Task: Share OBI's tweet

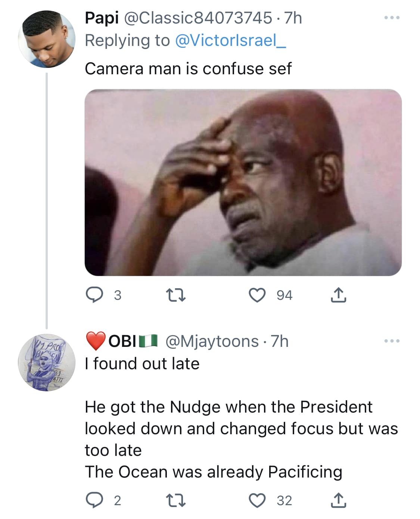Action: [338, 501]
